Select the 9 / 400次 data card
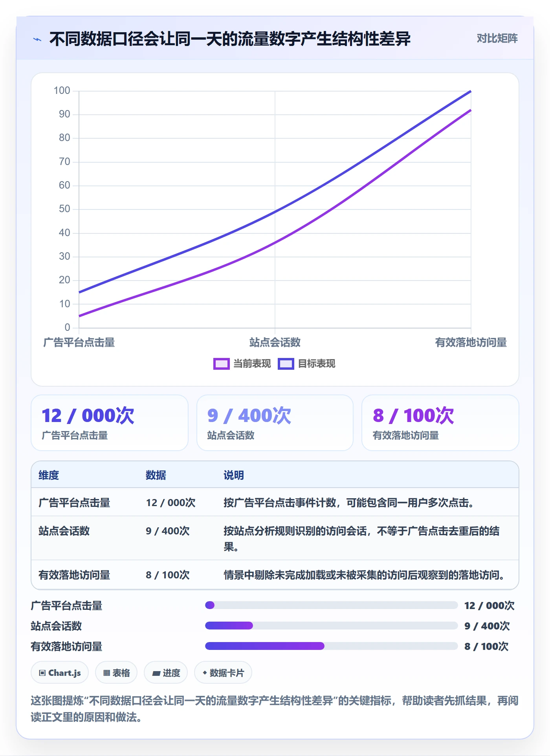This screenshot has width=550, height=756. [275, 423]
